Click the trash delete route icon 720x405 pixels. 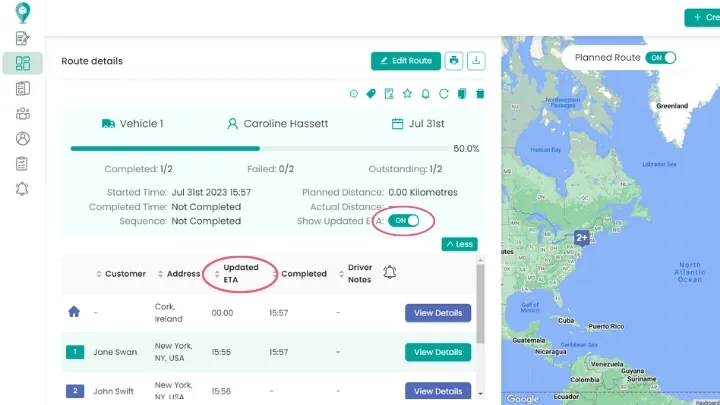tap(480, 94)
